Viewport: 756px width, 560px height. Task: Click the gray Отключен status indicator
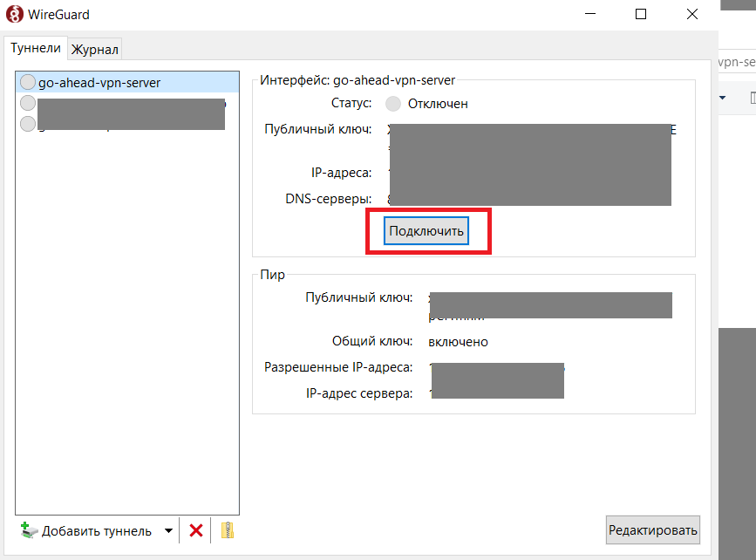click(x=393, y=104)
